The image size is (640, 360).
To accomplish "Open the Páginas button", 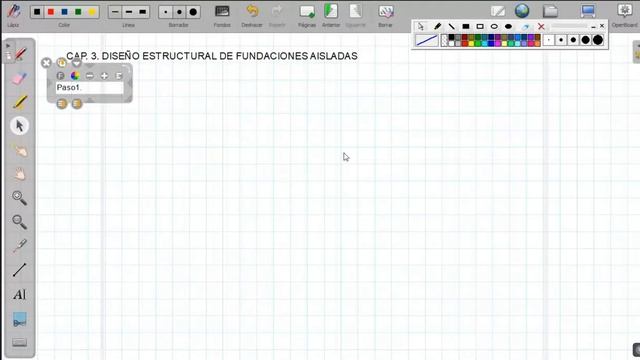I will [307, 11].
